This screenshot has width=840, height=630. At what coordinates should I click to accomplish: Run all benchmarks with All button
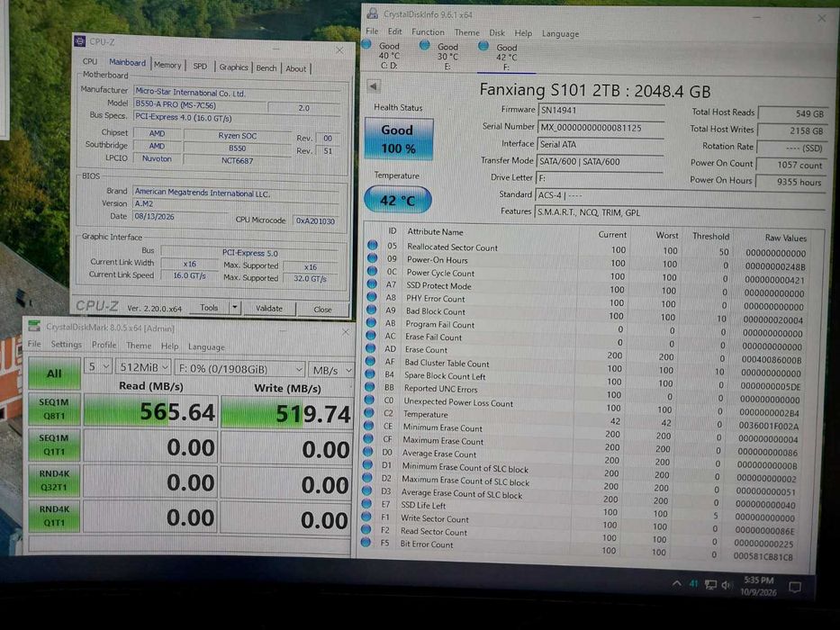coord(54,373)
